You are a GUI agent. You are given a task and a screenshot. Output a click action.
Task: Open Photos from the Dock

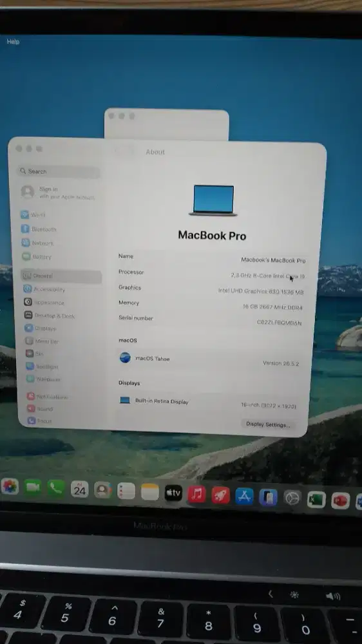10,487
